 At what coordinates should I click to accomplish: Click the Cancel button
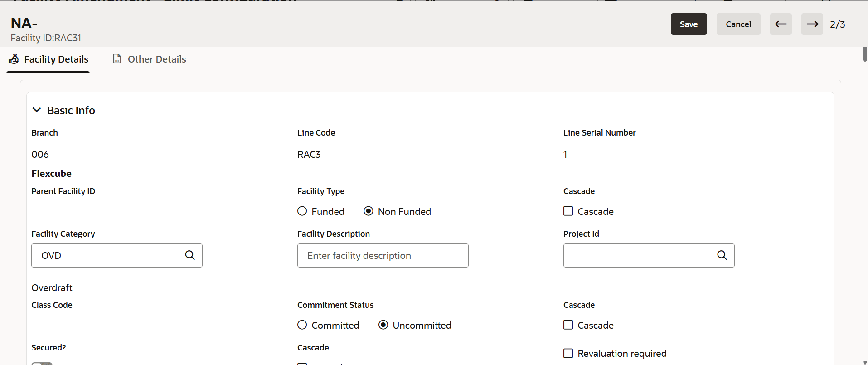click(738, 24)
